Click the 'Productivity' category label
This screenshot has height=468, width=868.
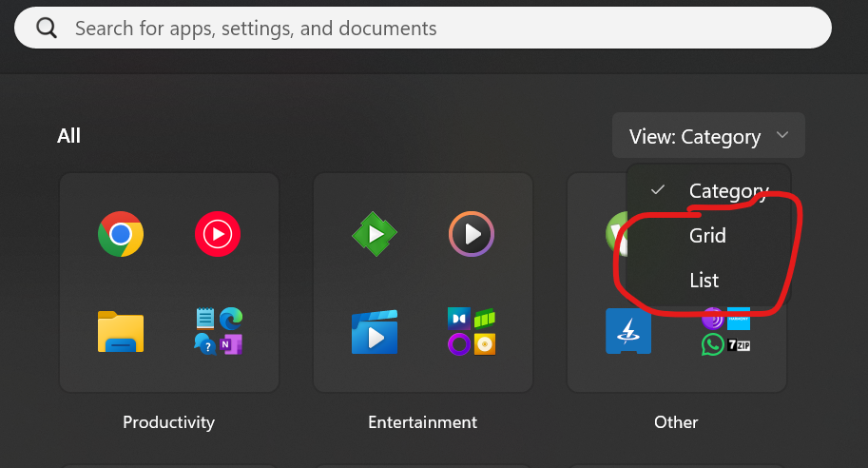tap(169, 422)
